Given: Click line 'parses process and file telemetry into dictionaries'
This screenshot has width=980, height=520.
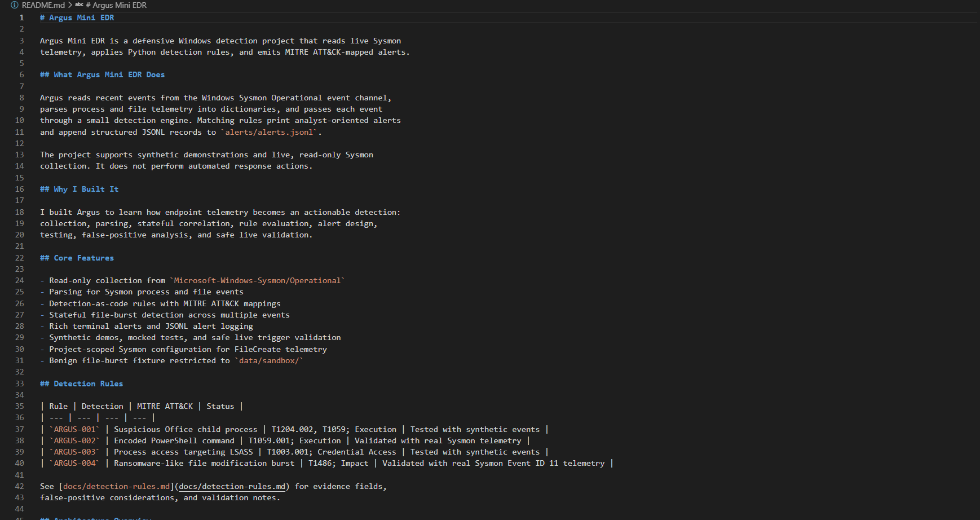Looking at the screenshot, I should [x=211, y=109].
